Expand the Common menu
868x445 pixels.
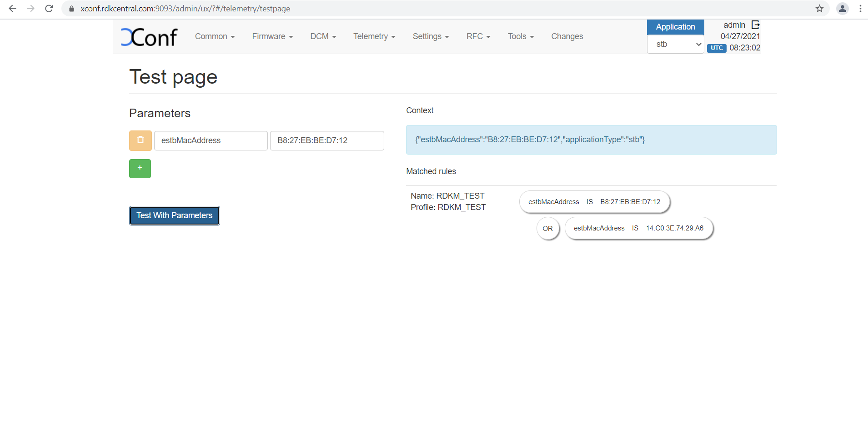coord(215,36)
